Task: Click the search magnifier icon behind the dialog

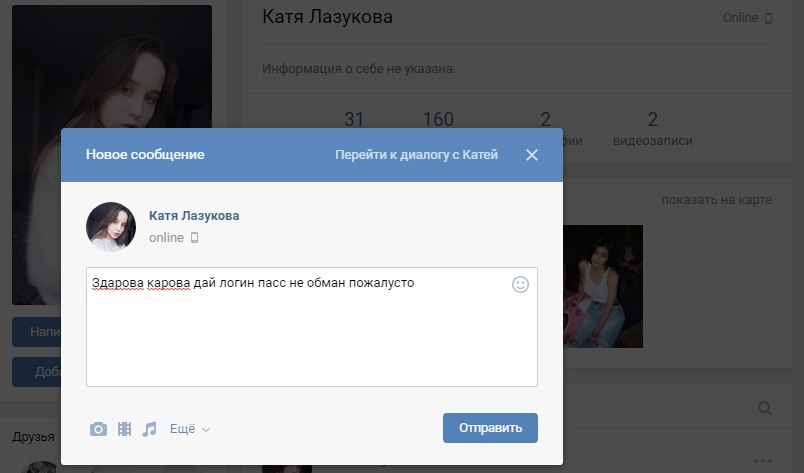Action: tap(765, 408)
